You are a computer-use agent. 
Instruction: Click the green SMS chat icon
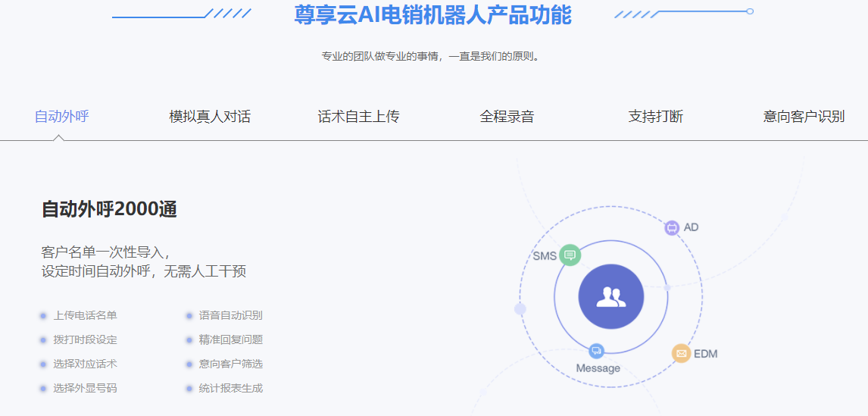pyautogui.click(x=570, y=255)
